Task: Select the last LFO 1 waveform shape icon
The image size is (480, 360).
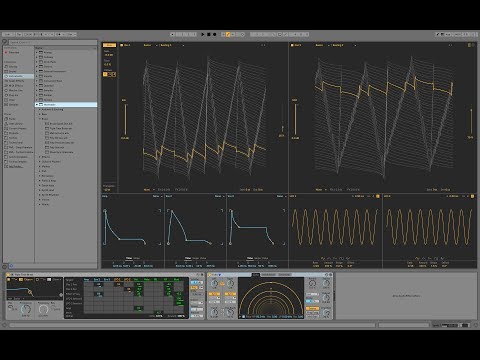Action: (x=348, y=258)
